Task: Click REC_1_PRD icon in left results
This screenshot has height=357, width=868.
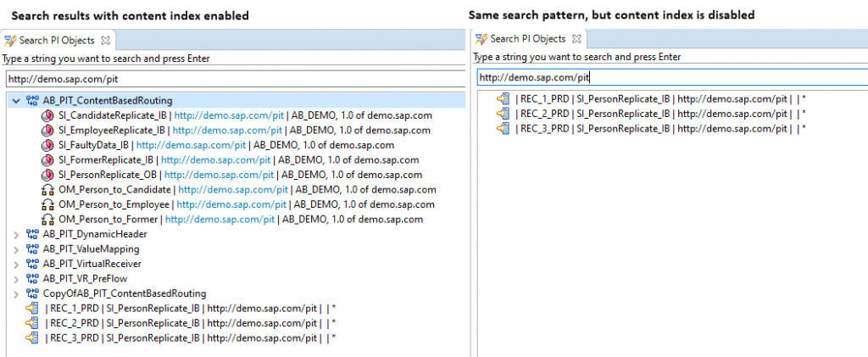Action: 32,309
